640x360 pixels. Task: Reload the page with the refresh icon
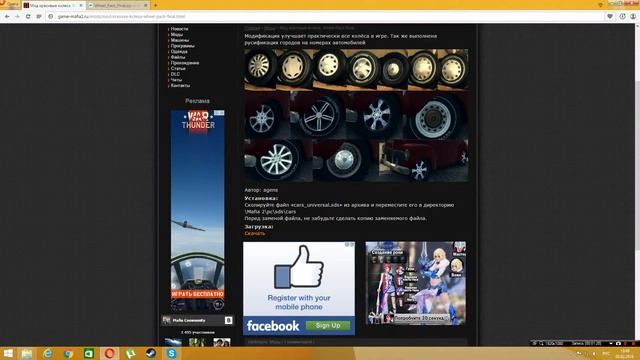click(28, 16)
